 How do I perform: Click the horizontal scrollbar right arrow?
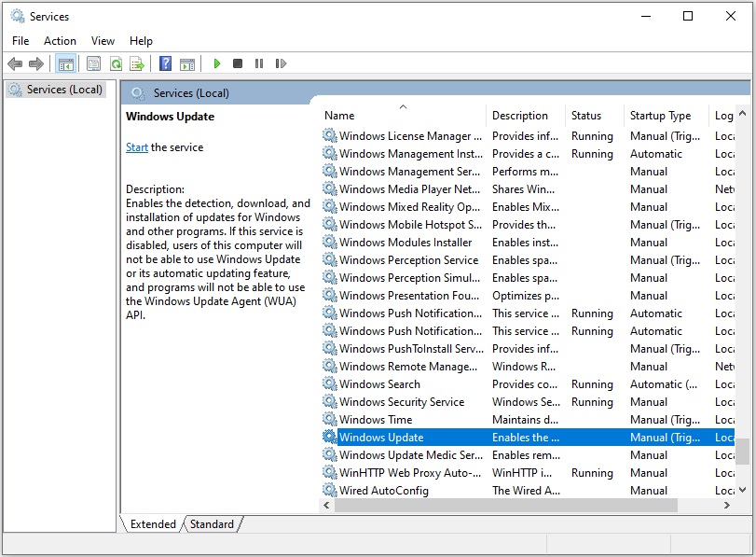(727, 506)
